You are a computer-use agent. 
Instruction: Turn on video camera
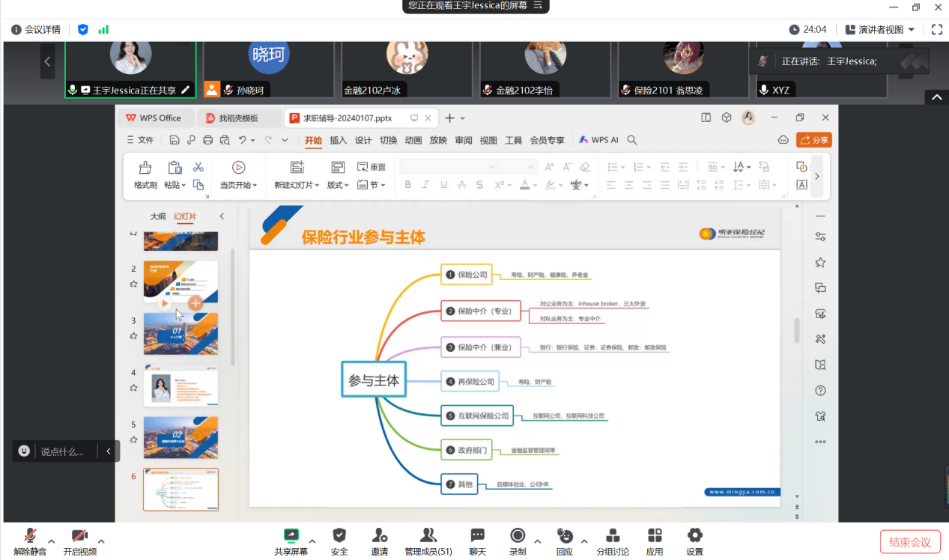point(79,541)
